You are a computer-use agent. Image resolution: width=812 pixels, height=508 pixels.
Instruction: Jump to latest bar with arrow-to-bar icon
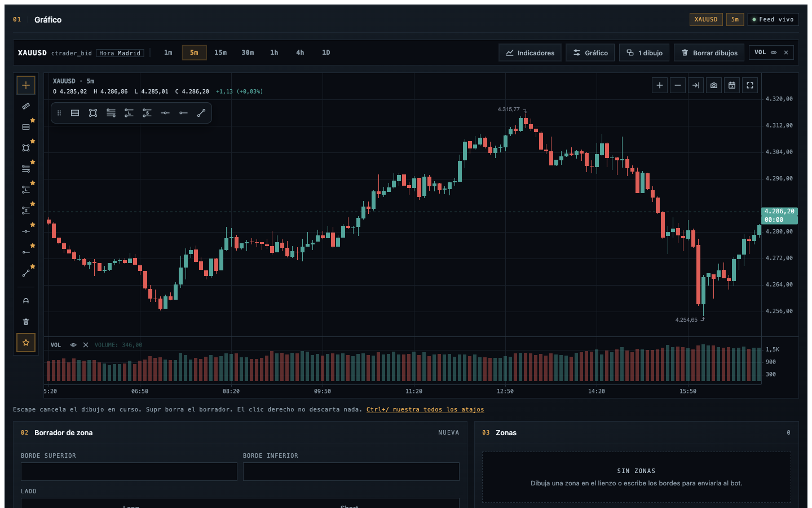coord(696,85)
